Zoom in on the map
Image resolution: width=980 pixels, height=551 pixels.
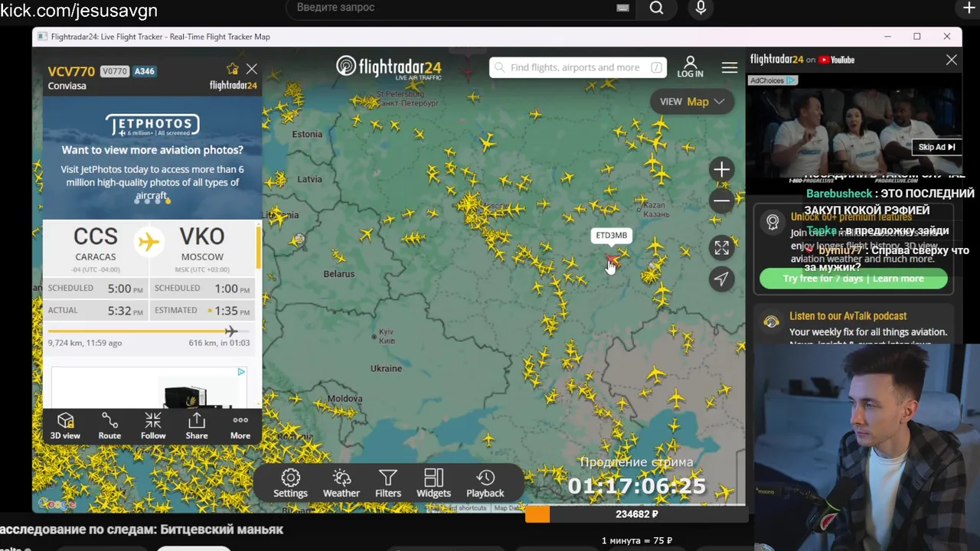tap(721, 169)
